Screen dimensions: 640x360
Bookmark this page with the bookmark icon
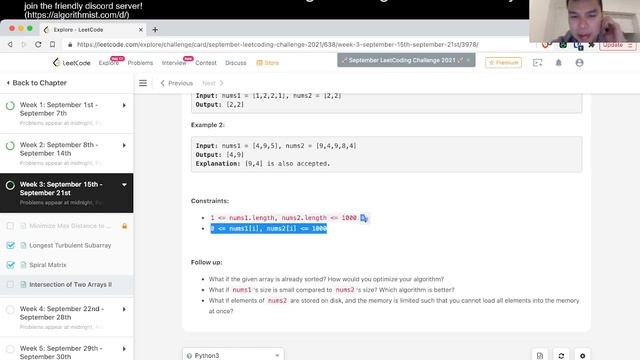click(x=52, y=44)
